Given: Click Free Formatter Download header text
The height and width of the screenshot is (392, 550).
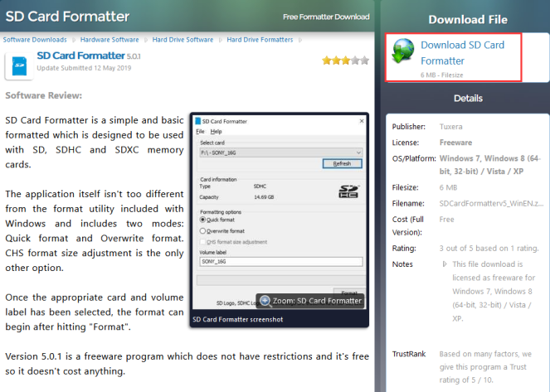Looking at the screenshot, I should tap(326, 17).
